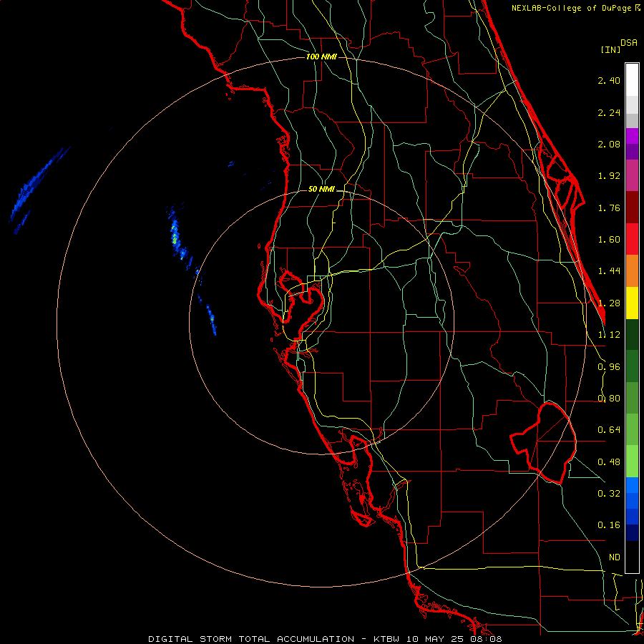Click the 0.64 legend value
This screenshot has width=644, height=644.
click(609, 430)
